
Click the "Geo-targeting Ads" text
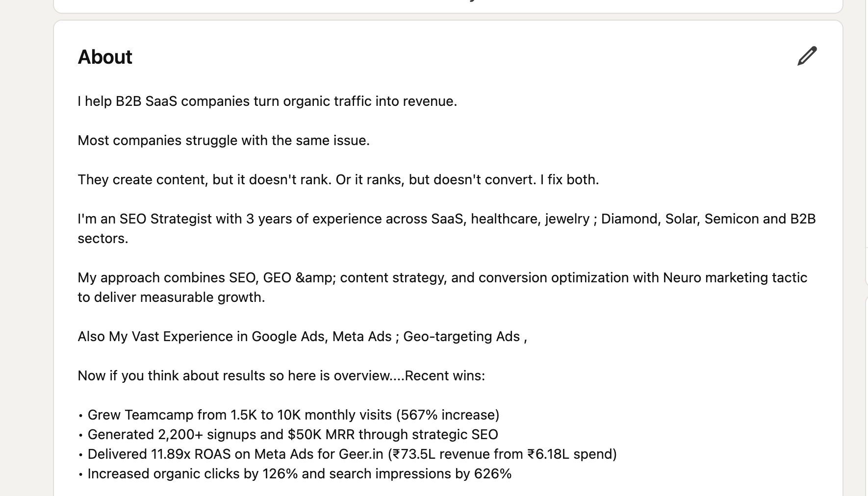coord(463,336)
